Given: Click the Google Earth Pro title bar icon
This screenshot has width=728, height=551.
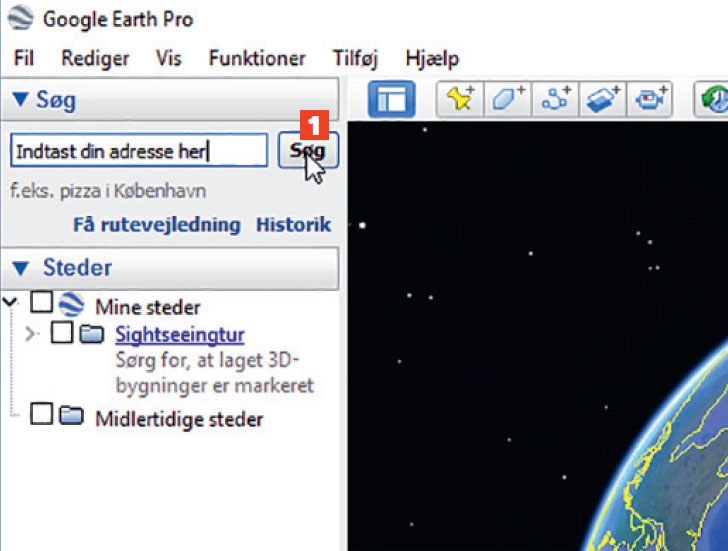Looking at the screenshot, I should coord(20,18).
